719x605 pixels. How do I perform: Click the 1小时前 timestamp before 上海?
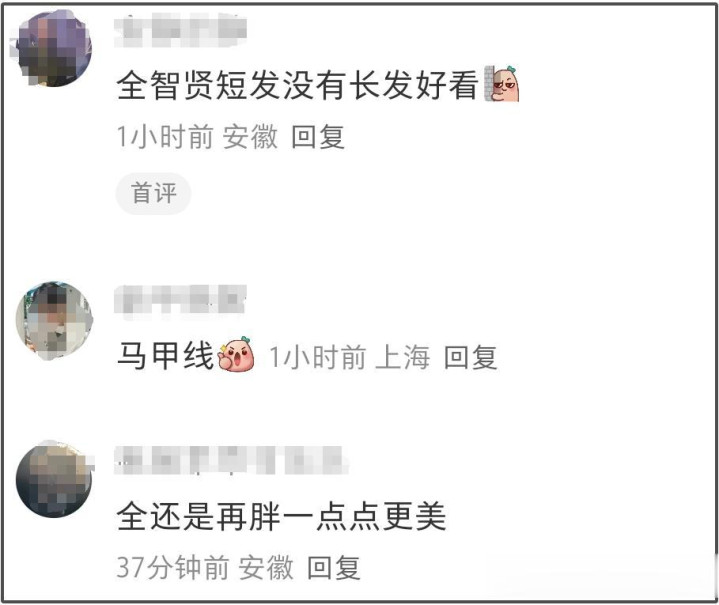click(317, 357)
